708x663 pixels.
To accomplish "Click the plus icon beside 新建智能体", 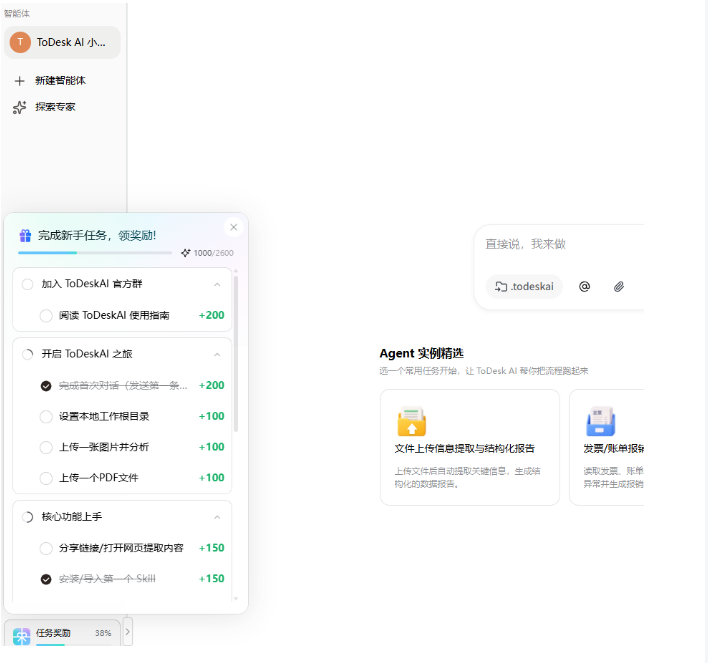I will [19, 81].
